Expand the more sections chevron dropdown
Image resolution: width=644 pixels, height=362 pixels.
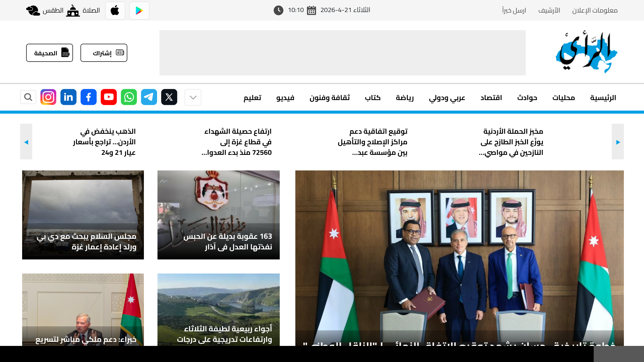click(193, 97)
